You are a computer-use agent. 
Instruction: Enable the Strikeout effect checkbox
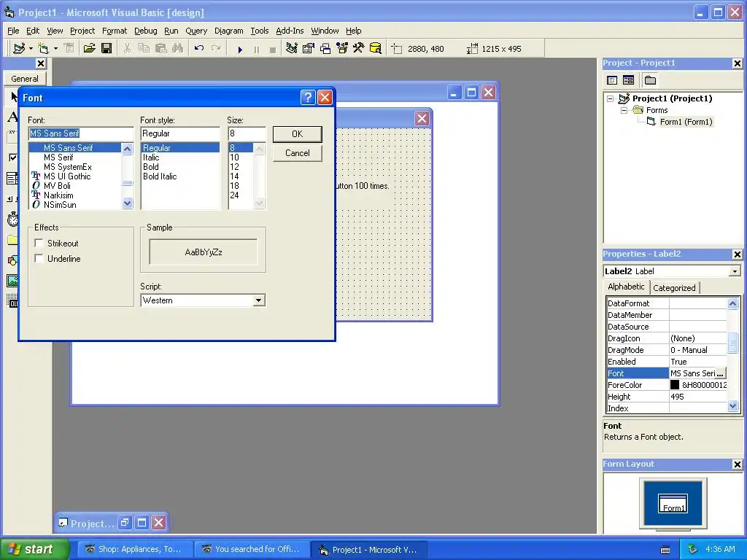pos(39,244)
